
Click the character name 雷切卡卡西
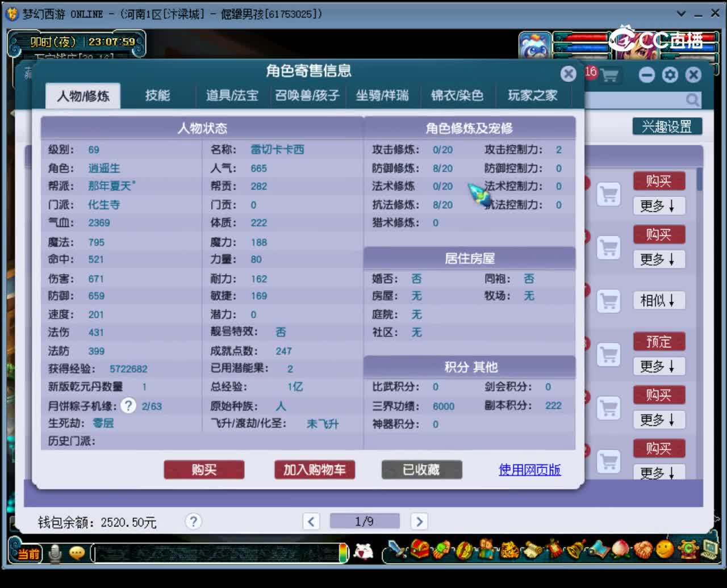[278, 150]
